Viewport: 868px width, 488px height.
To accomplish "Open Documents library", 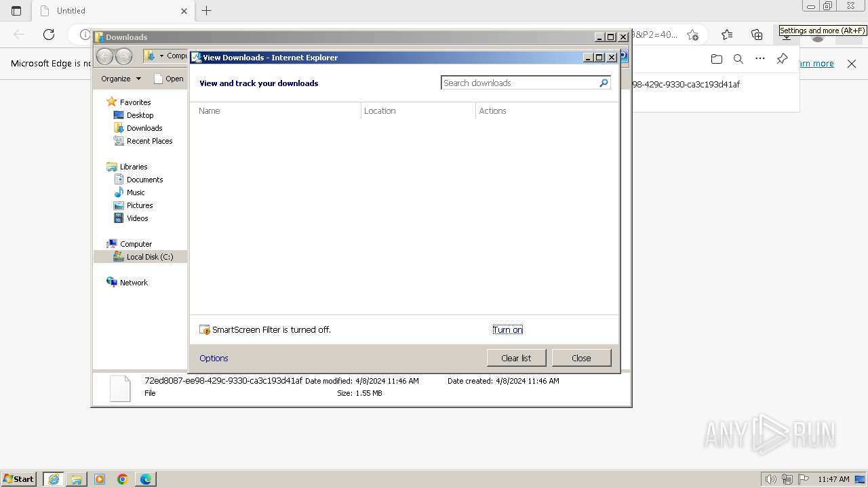I will [144, 180].
